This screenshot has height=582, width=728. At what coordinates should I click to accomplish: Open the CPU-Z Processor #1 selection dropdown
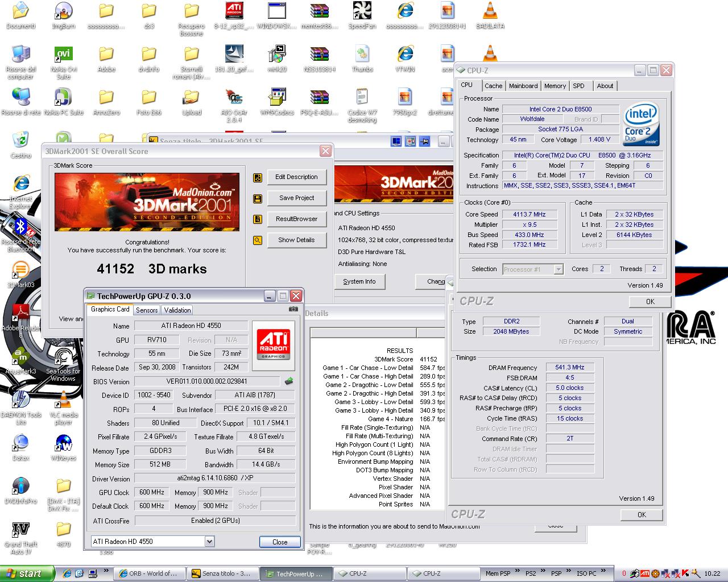(x=559, y=269)
